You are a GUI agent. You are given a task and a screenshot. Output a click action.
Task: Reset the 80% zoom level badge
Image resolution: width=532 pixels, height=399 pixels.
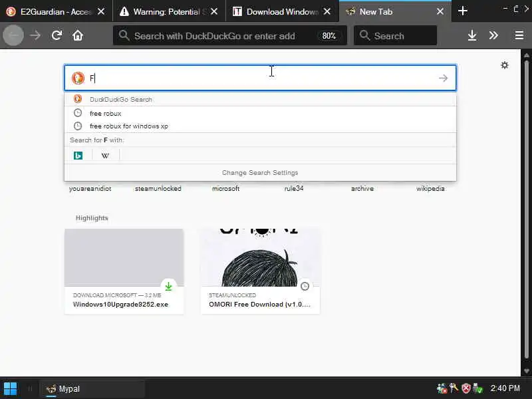[329, 36]
